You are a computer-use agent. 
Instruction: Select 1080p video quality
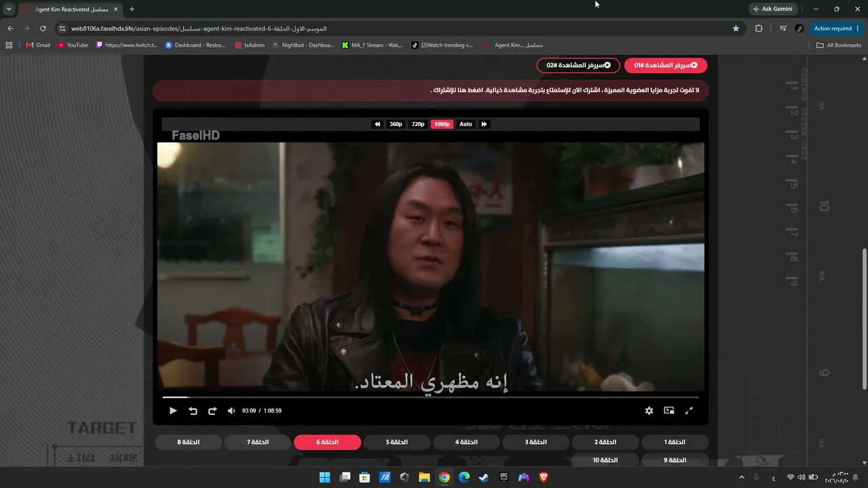point(442,124)
